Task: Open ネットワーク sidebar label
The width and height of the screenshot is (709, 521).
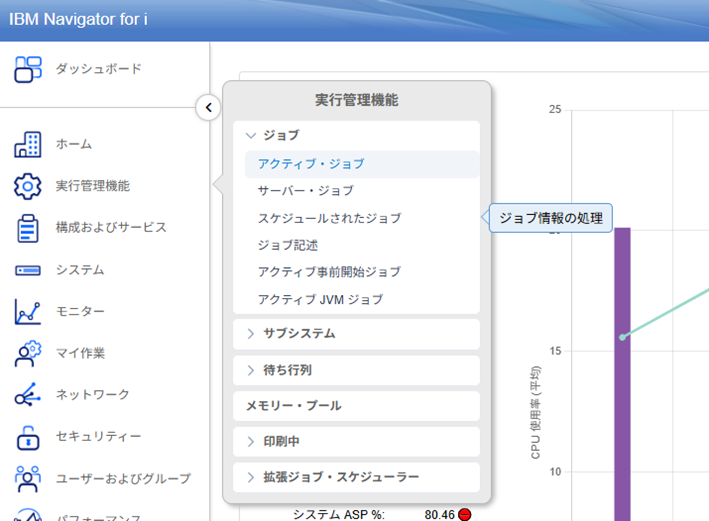Action: (93, 394)
